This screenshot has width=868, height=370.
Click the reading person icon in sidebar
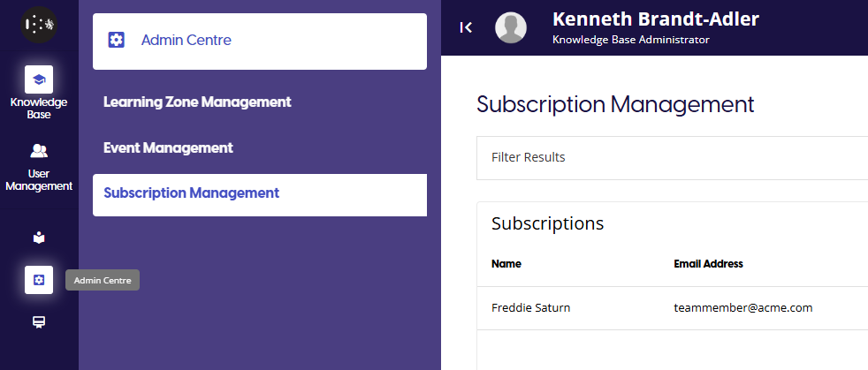tap(39, 237)
